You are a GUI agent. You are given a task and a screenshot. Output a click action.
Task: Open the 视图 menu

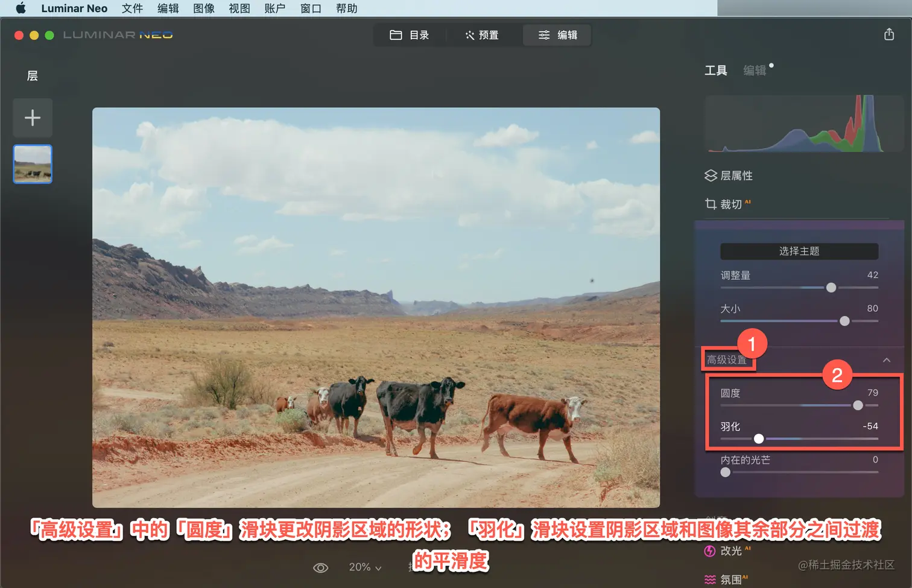239,8
